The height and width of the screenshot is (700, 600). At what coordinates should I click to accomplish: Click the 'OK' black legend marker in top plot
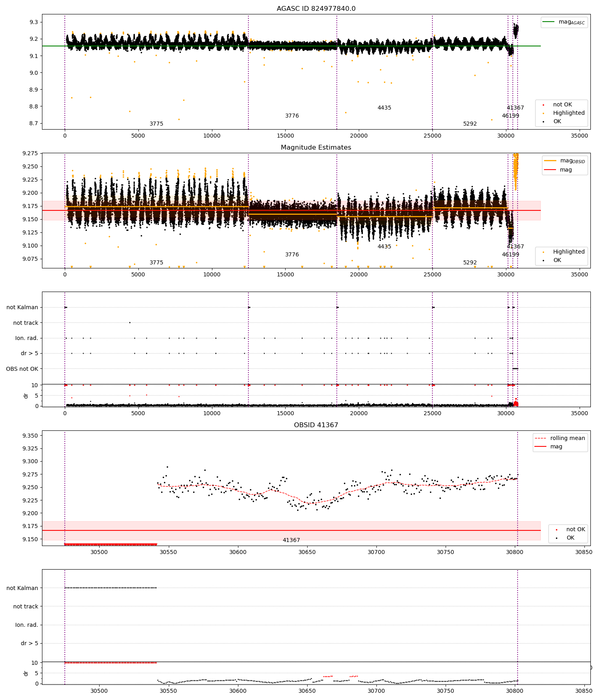click(543, 122)
